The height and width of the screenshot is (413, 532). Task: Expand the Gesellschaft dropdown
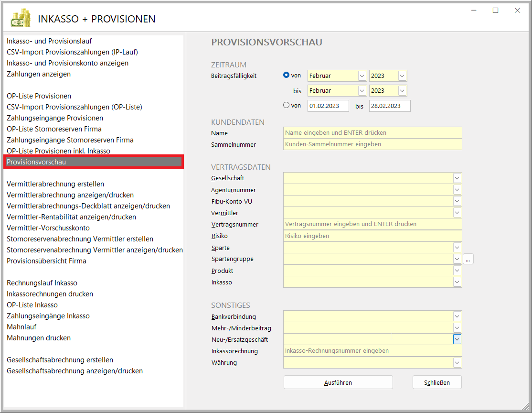457,178
